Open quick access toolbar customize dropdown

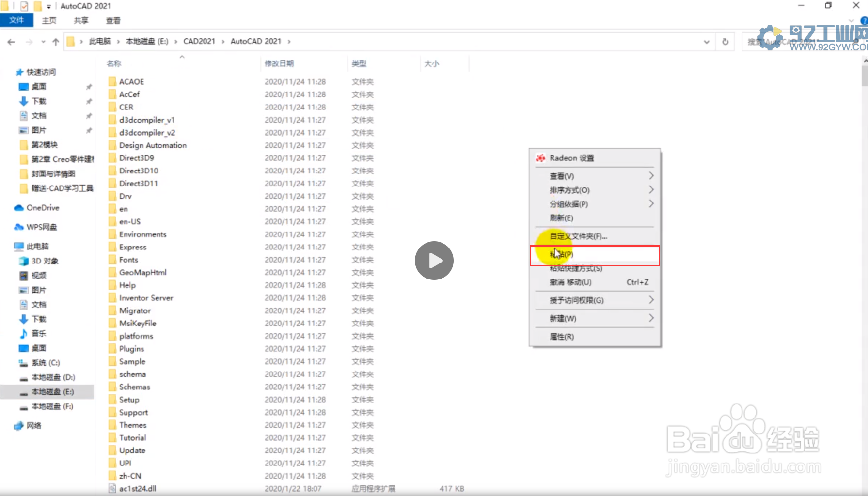48,7
